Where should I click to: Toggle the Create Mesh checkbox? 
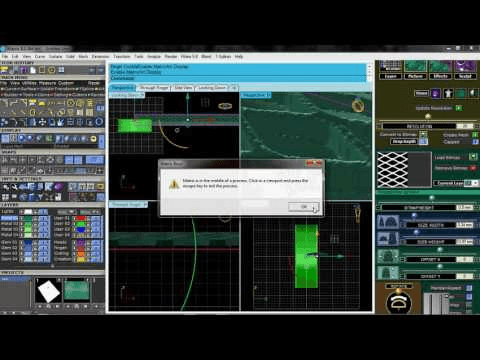tap(475, 135)
